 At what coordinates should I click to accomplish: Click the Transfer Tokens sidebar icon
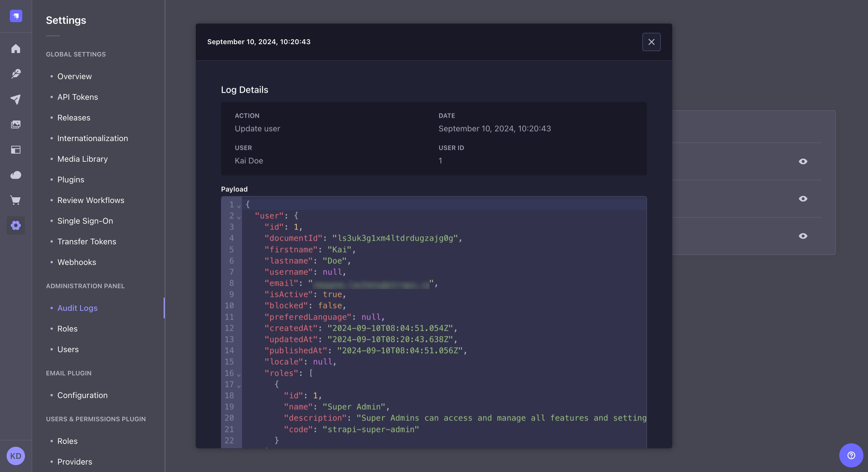87,242
